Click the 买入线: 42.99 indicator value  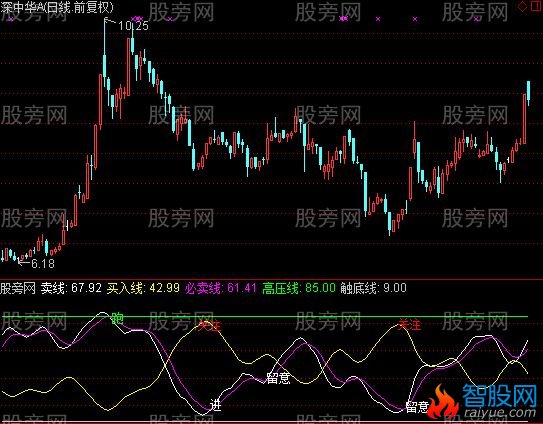[x=143, y=288]
